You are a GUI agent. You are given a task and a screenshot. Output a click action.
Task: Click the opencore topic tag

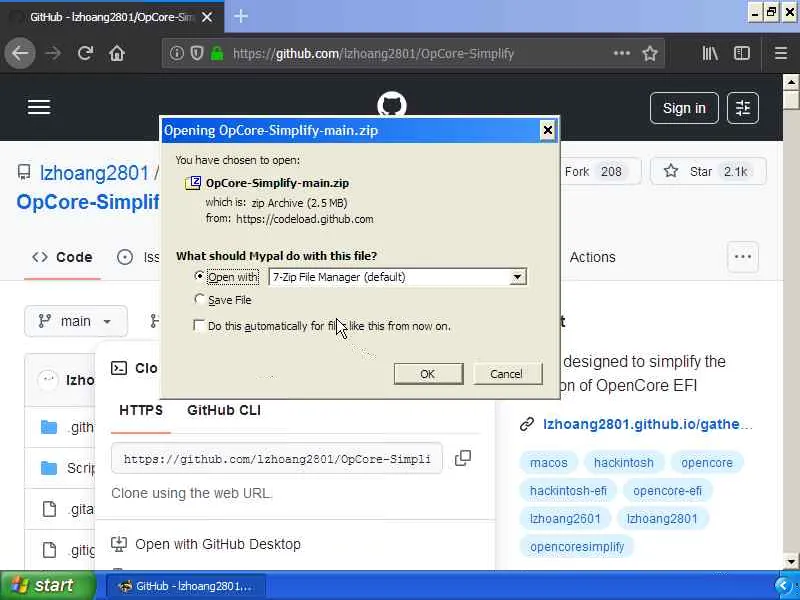(x=707, y=463)
